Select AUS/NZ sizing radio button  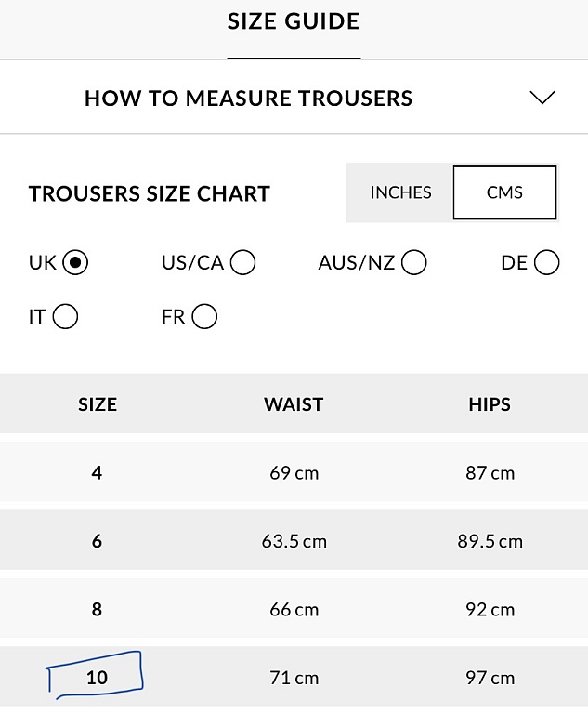pyautogui.click(x=413, y=263)
